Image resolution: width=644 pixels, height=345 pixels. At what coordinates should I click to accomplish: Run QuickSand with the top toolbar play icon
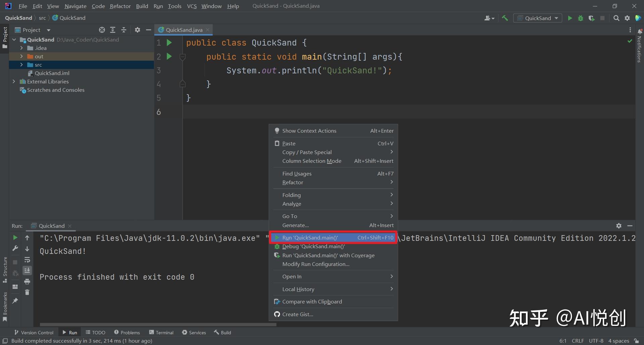(x=570, y=18)
